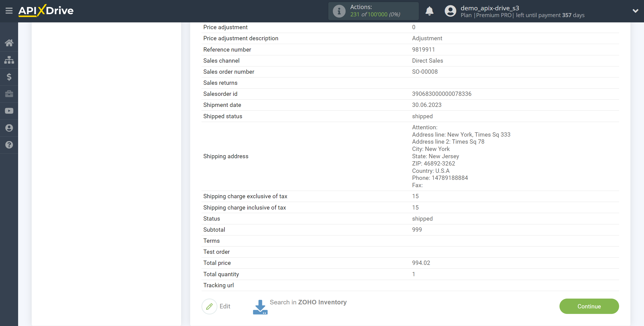Click Search in ZOHO Inventory
Screen dimensions: 644x326
(308, 302)
